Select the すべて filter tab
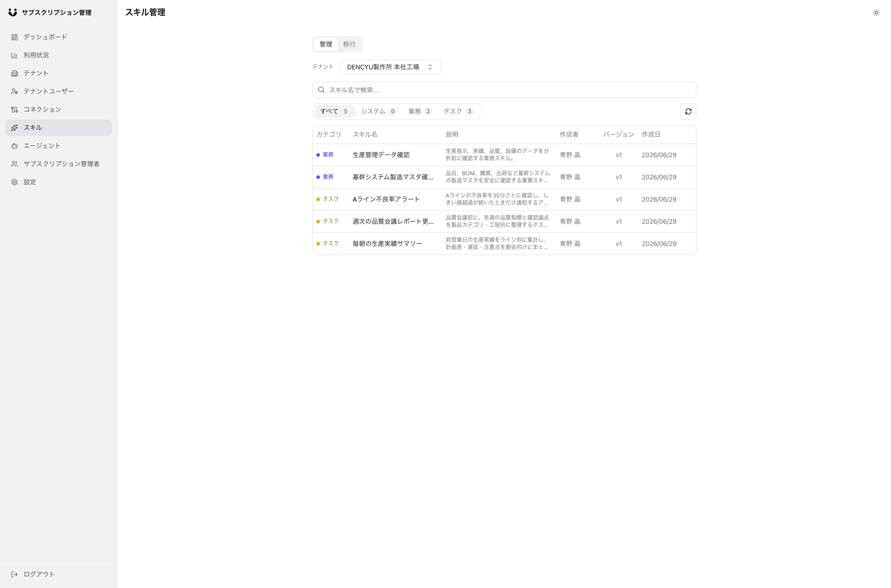 point(334,111)
